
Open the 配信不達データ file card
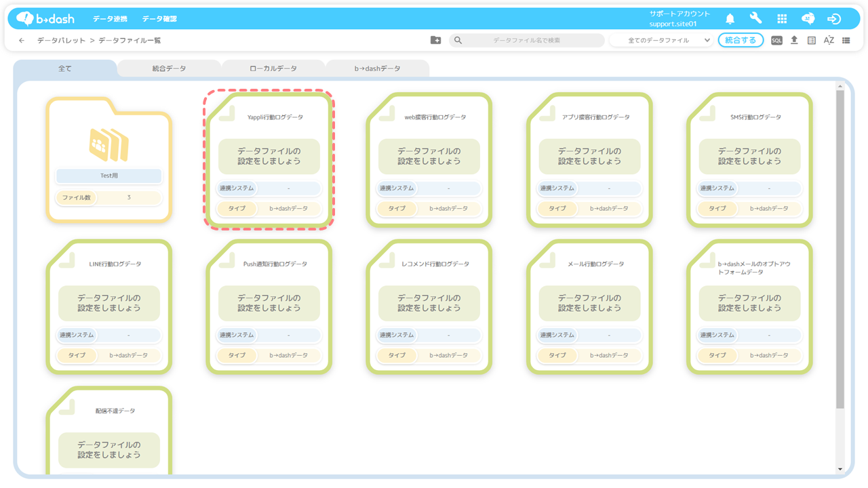[x=109, y=431]
